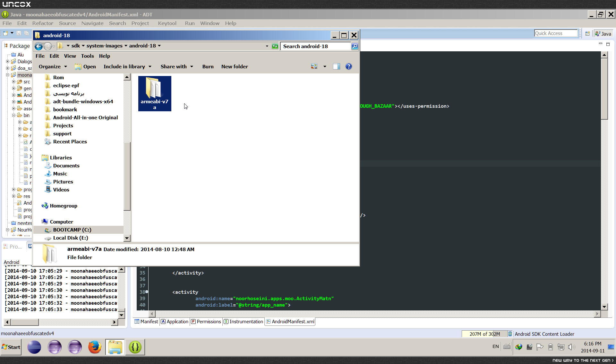Click the console horizontal scrollbar thumb
This screenshot has width=616, height=364.
coord(24,322)
